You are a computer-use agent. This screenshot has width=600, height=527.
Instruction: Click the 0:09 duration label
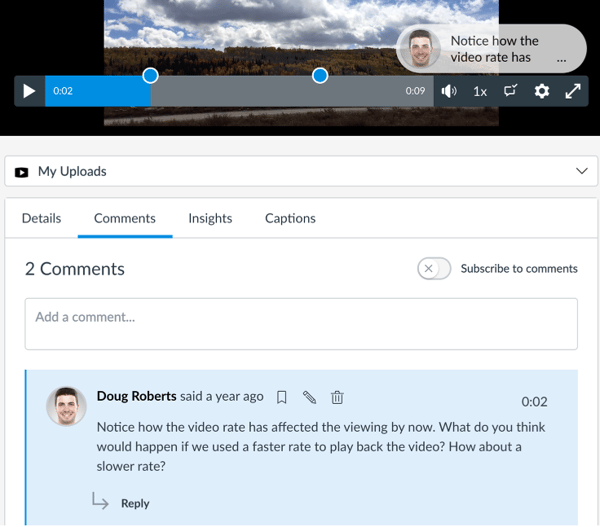[415, 91]
